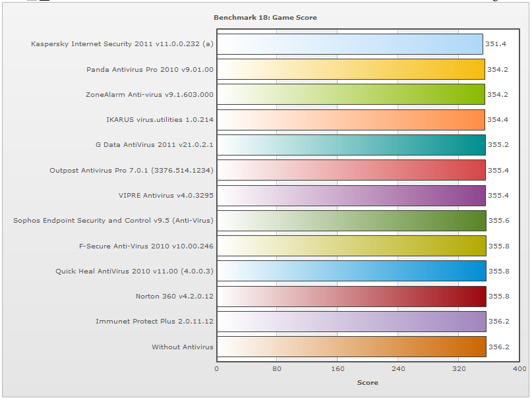Click the bright blue Quick Heal bar

[351, 271]
